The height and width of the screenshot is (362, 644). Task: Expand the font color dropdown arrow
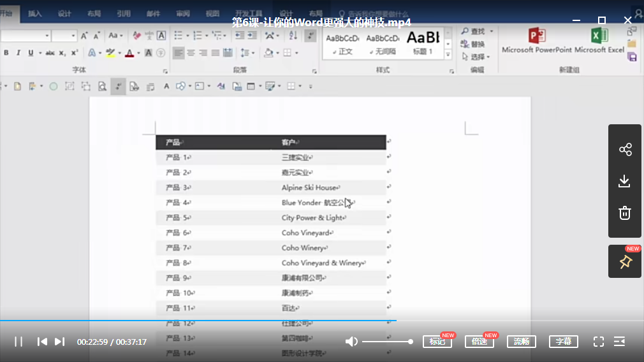coord(138,53)
